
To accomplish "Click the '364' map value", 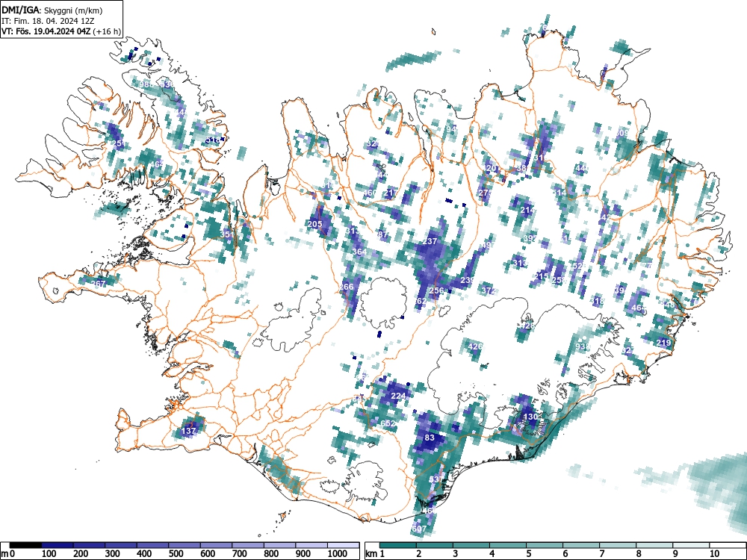I will 360,252.
